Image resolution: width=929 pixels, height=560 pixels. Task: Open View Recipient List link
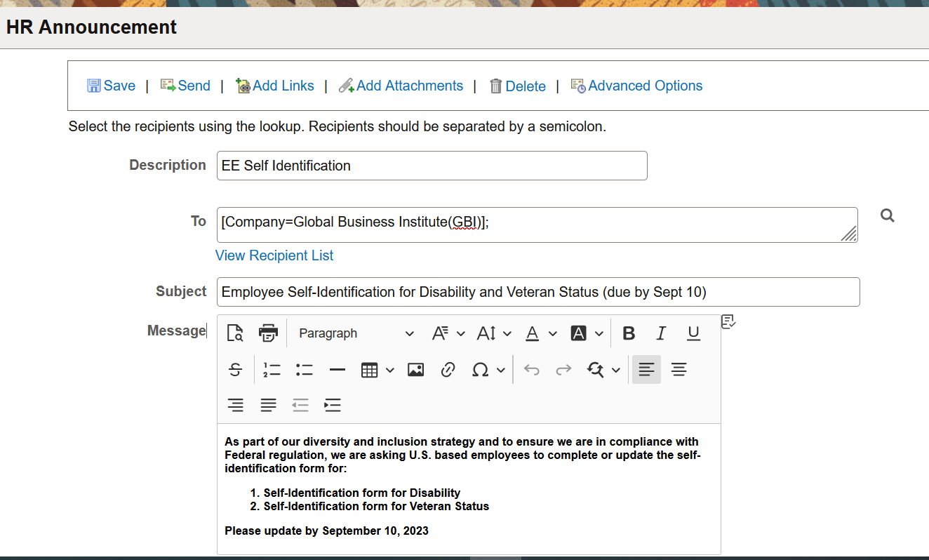(274, 255)
